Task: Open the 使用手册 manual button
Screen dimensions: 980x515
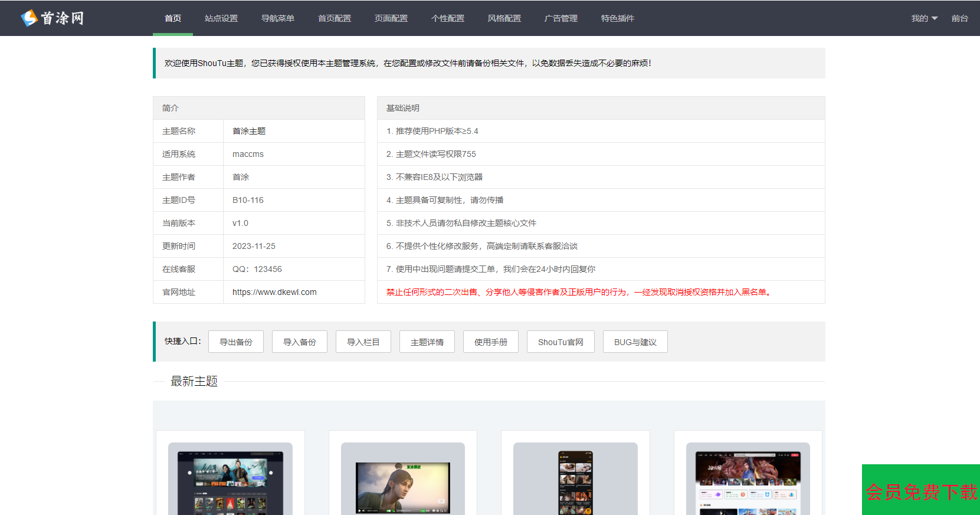Action: click(491, 342)
